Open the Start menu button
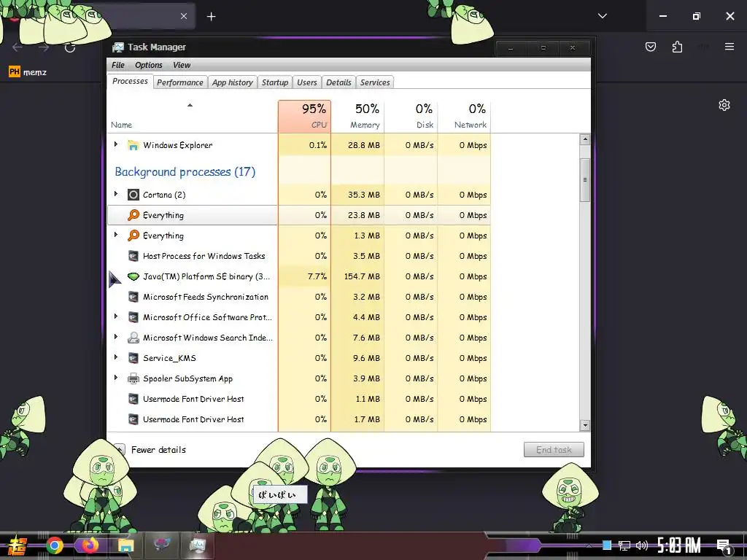 (18, 545)
